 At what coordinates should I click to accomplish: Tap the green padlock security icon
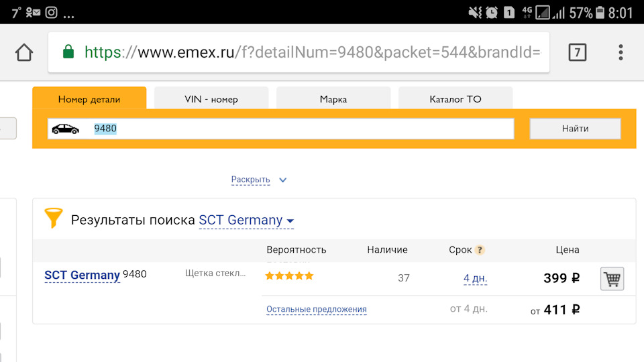point(68,52)
